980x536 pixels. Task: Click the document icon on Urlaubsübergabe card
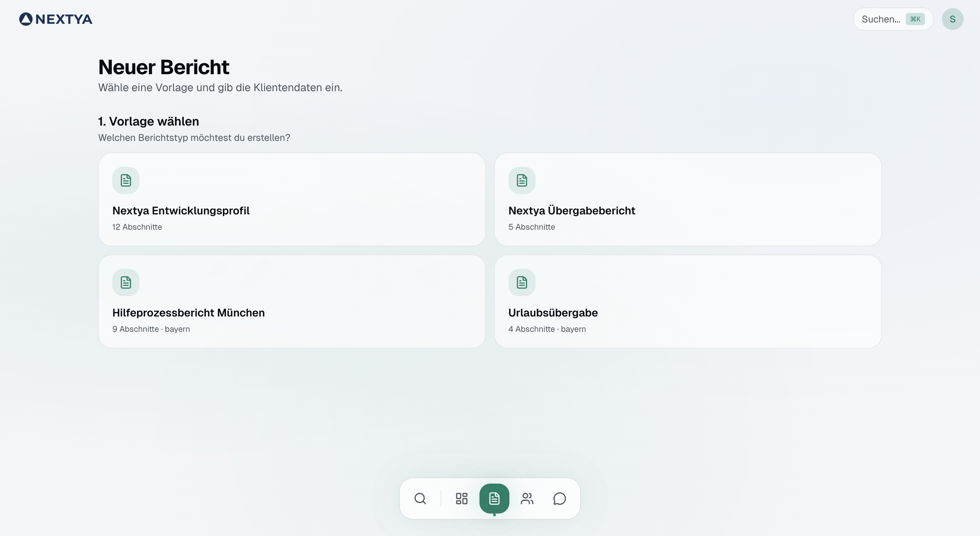tap(522, 282)
